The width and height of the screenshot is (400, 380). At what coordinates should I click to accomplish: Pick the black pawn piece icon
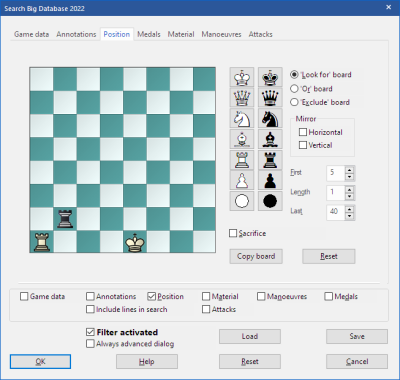(x=270, y=180)
